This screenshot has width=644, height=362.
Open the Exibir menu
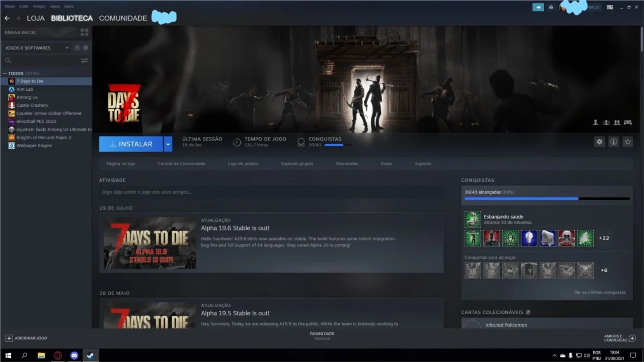pyautogui.click(x=24, y=6)
